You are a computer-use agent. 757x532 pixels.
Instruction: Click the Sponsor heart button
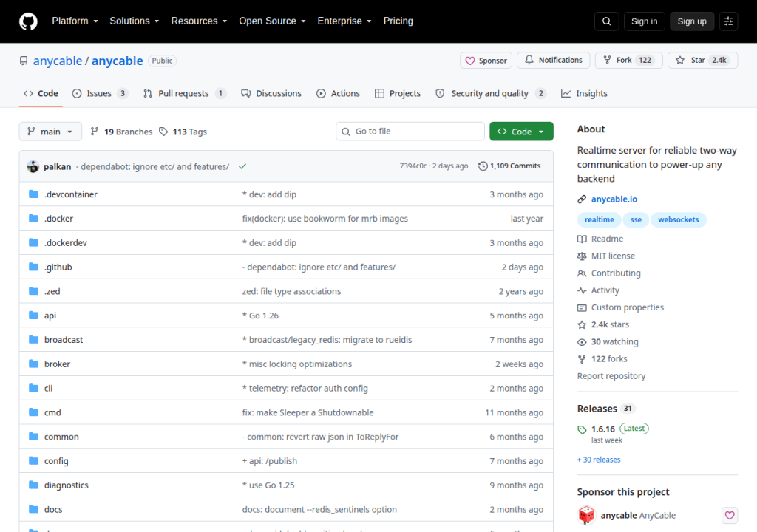pos(486,61)
